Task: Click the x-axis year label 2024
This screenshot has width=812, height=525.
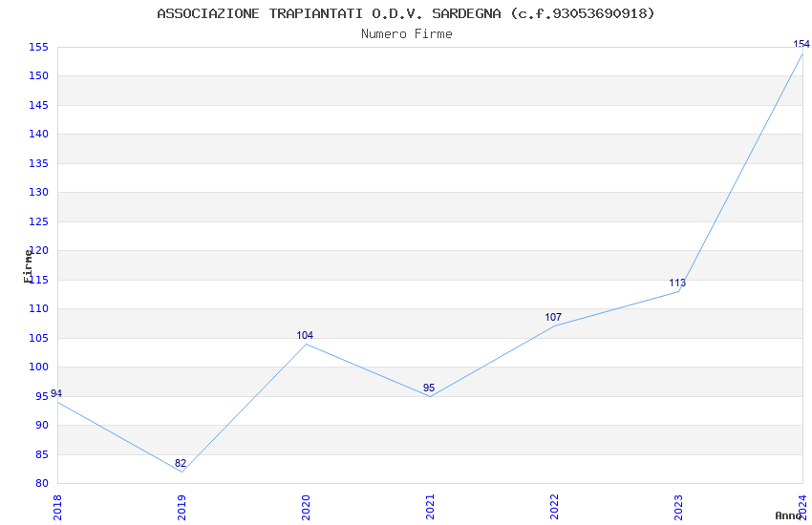Action: tap(803, 508)
